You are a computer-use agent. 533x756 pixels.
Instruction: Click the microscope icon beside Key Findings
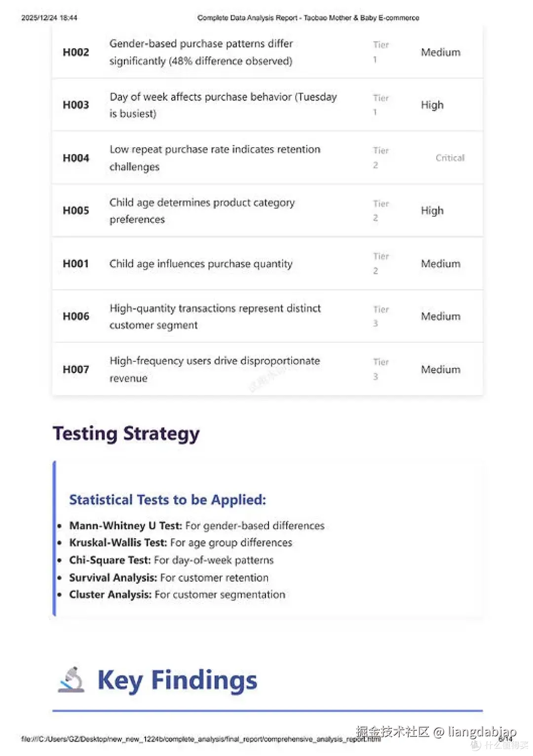click(72, 679)
